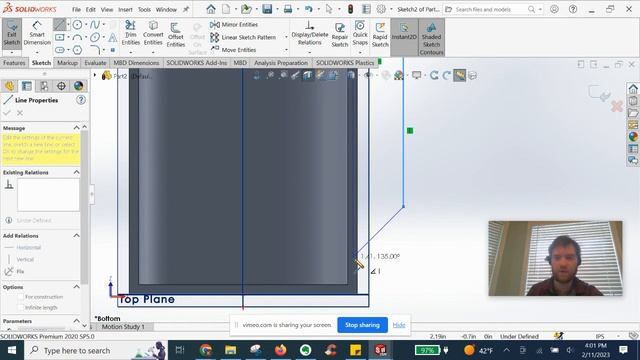Switch to SOLIDWORKS Add-Ins tab
The image size is (640, 360).
tap(196, 63)
